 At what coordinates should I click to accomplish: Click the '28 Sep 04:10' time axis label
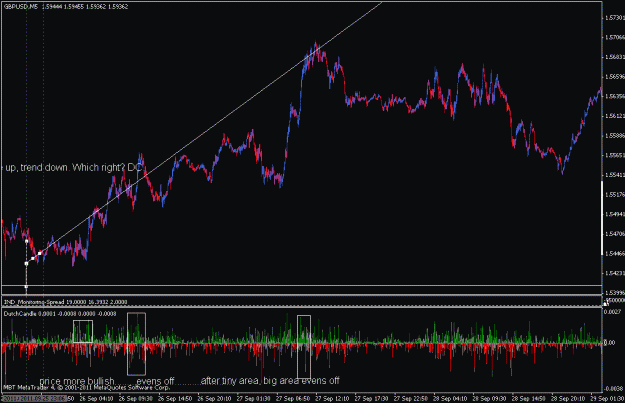[450, 399]
